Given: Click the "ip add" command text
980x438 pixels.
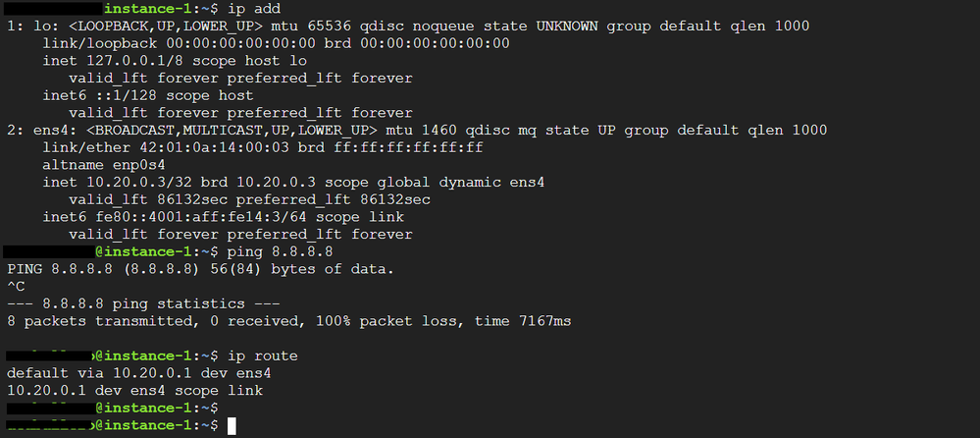Looking at the screenshot, I should [257, 9].
